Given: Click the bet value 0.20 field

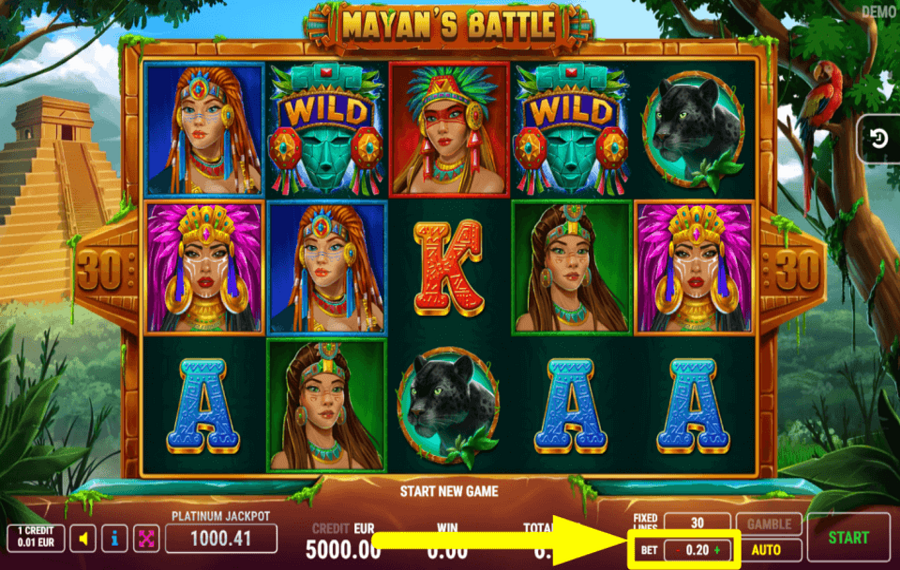Looking at the screenshot, I should [x=698, y=550].
